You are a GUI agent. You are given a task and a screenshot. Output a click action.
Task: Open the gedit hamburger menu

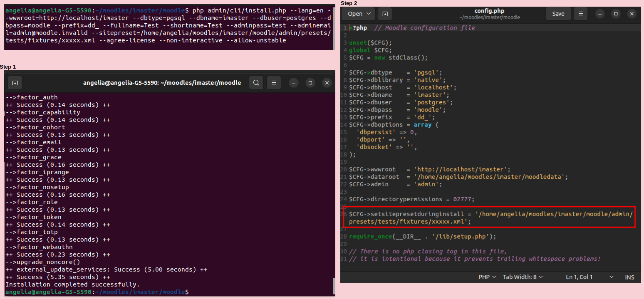pyautogui.click(x=581, y=14)
